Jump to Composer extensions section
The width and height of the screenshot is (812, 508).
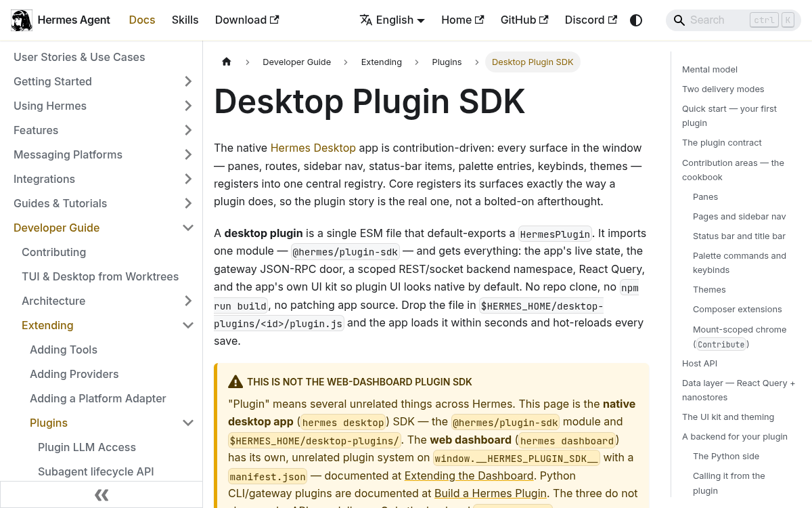coord(738,309)
